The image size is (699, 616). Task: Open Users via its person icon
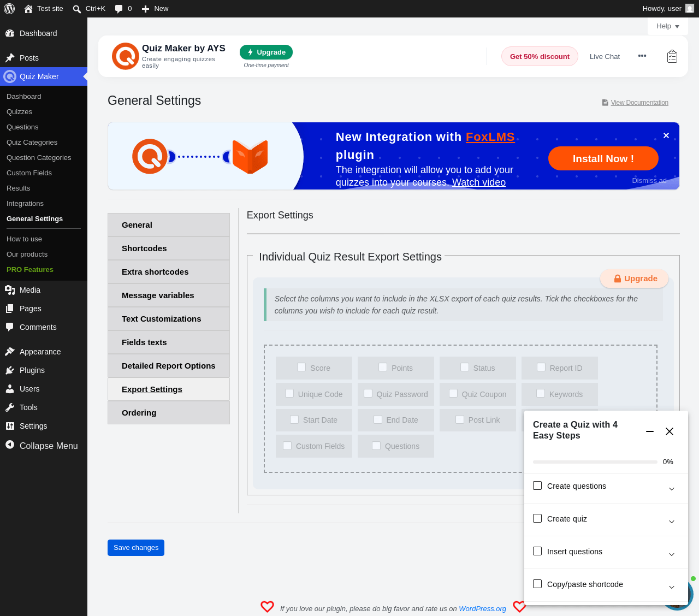(x=10, y=389)
